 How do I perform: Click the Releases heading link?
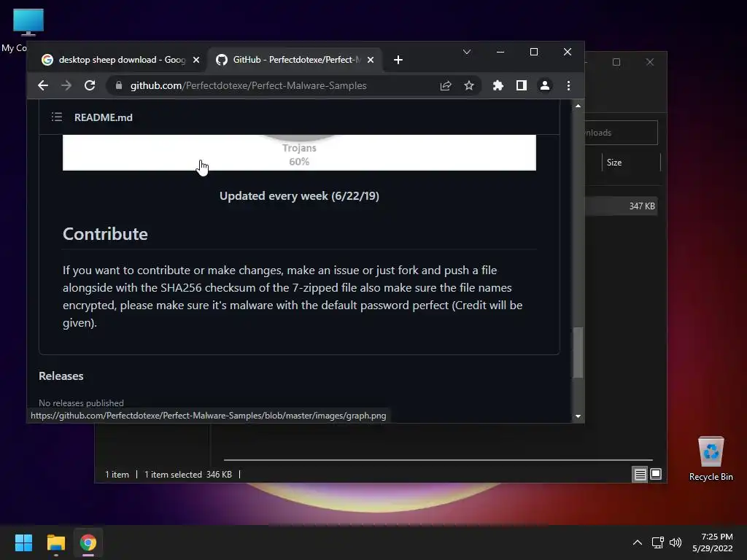[x=61, y=376]
